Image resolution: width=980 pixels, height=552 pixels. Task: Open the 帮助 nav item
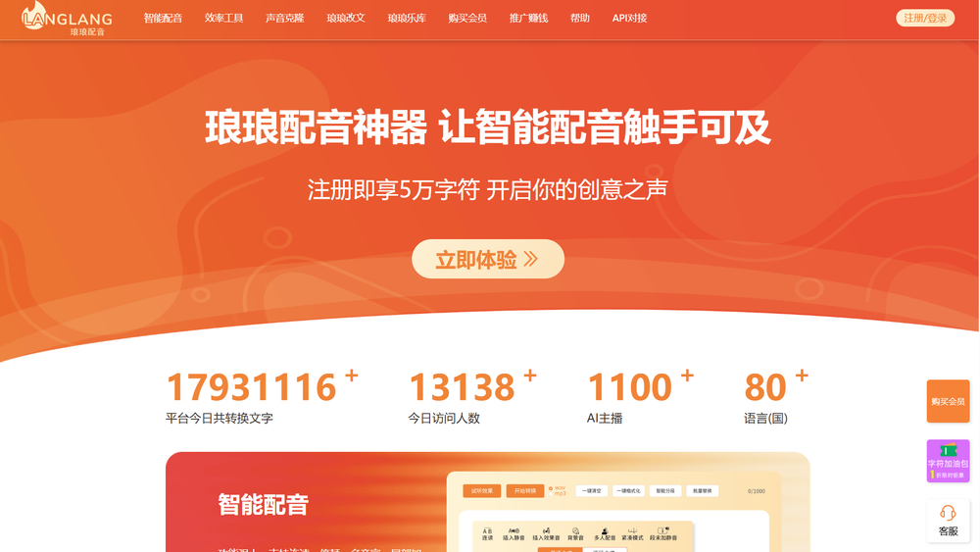click(579, 18)
